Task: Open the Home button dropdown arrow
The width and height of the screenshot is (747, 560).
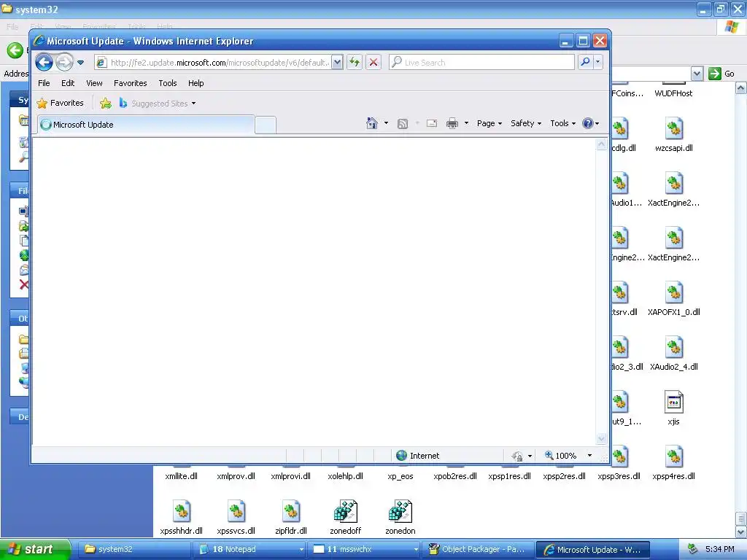Action: pos(386,123)
